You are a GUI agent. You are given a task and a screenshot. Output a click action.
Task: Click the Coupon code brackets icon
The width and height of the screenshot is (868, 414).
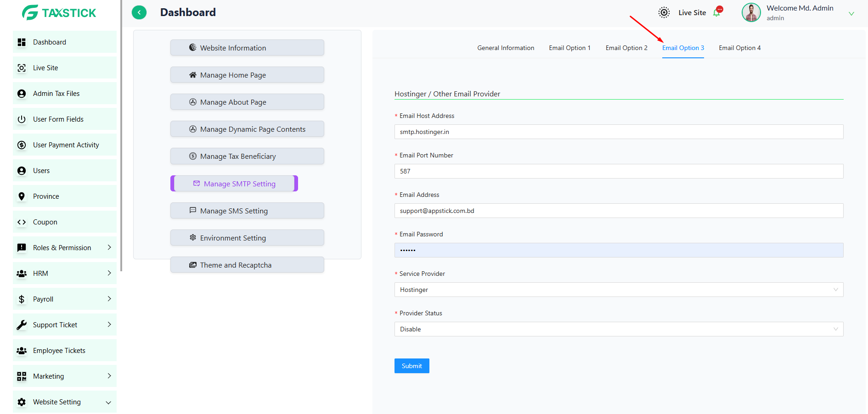22,222
